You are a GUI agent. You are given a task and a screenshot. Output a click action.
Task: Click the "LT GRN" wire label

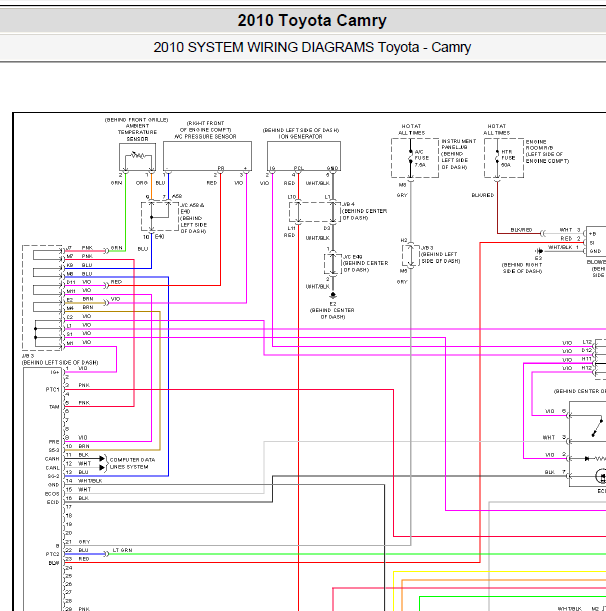coord(122,550)
